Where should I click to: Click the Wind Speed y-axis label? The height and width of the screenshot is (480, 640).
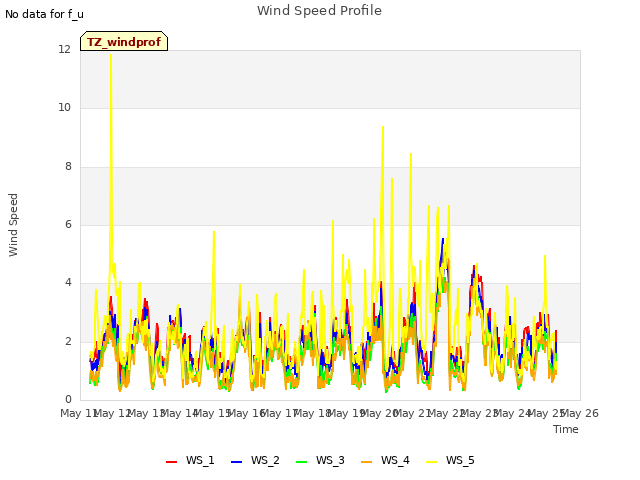13,225
